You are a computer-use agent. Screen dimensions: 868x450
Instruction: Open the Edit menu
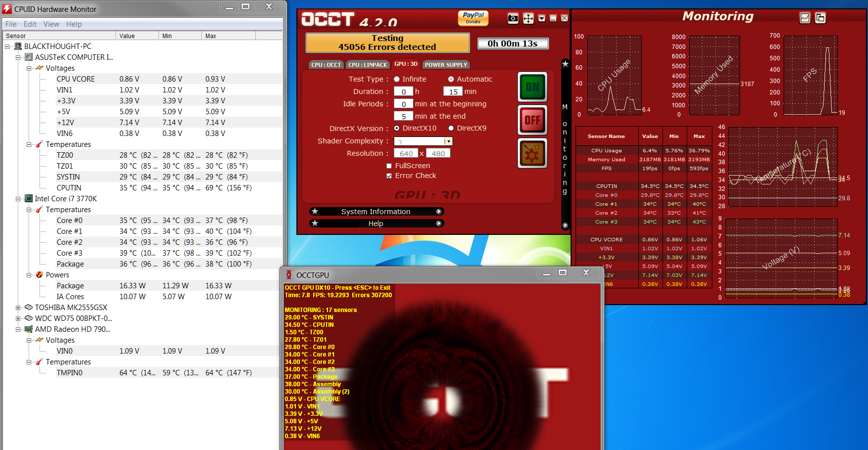point(30,24)
